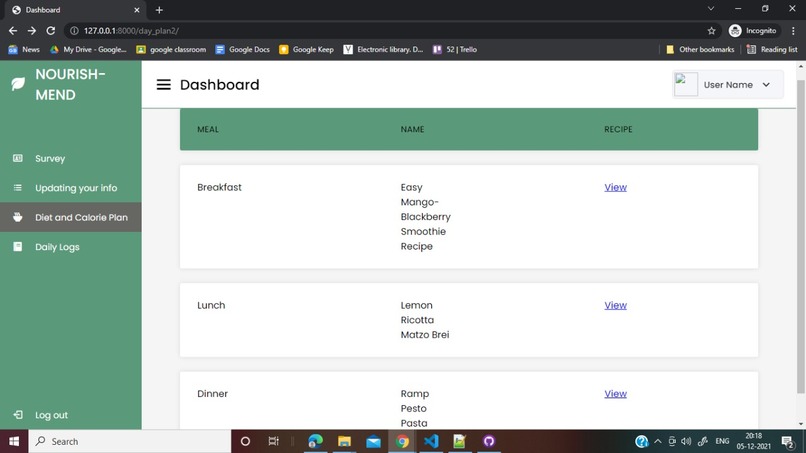Go back with browser back arrow
This screenshot has width=806, height=453.
[x=13, y=31]
